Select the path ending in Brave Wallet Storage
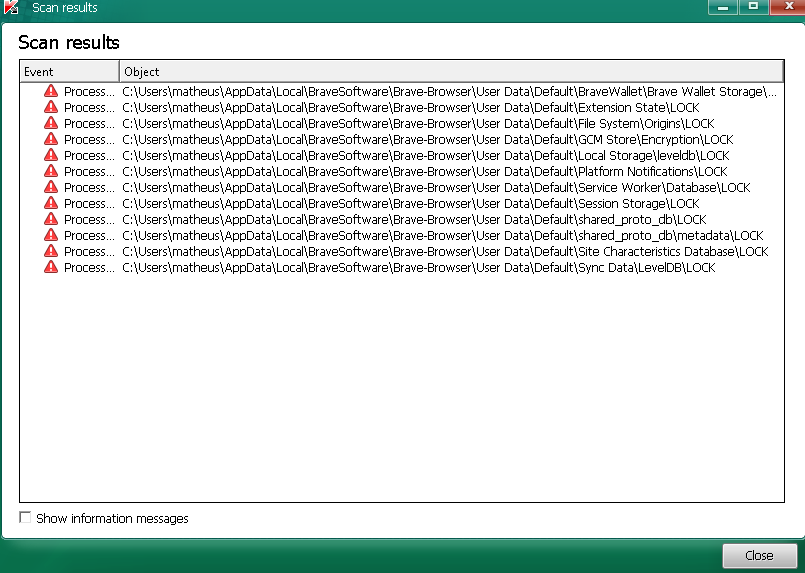Image resolution: width=805 pixels, height=573 pixels. [449, 91]
